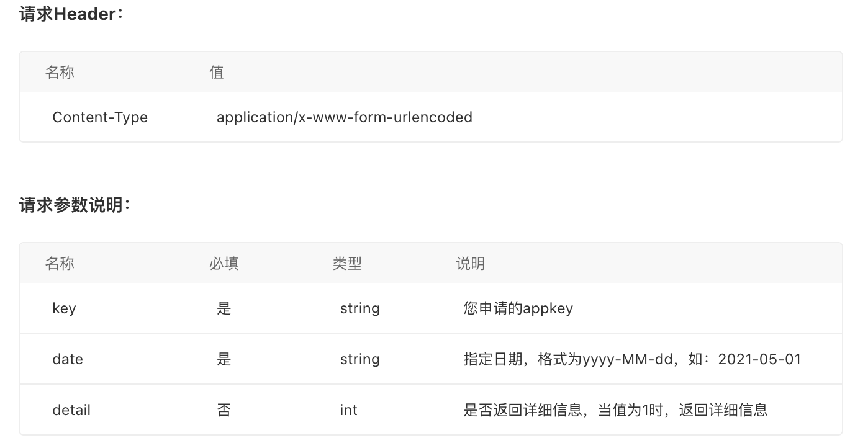868x443 pixels.
Task: Click the string type in date row
Action: [359, 359]
